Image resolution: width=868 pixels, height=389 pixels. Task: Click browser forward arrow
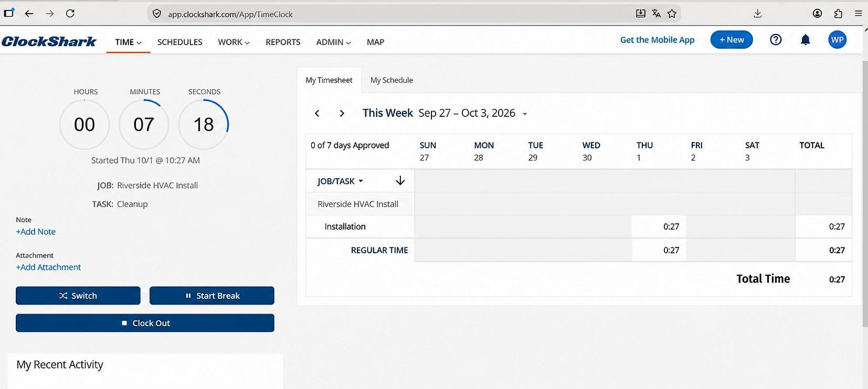pyautogui.click(x=49, y=14)
